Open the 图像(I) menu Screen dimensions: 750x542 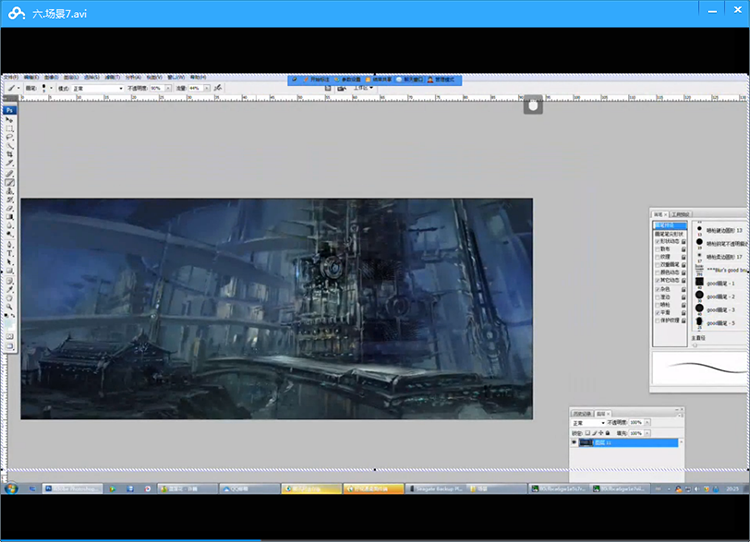coord(51,77)
